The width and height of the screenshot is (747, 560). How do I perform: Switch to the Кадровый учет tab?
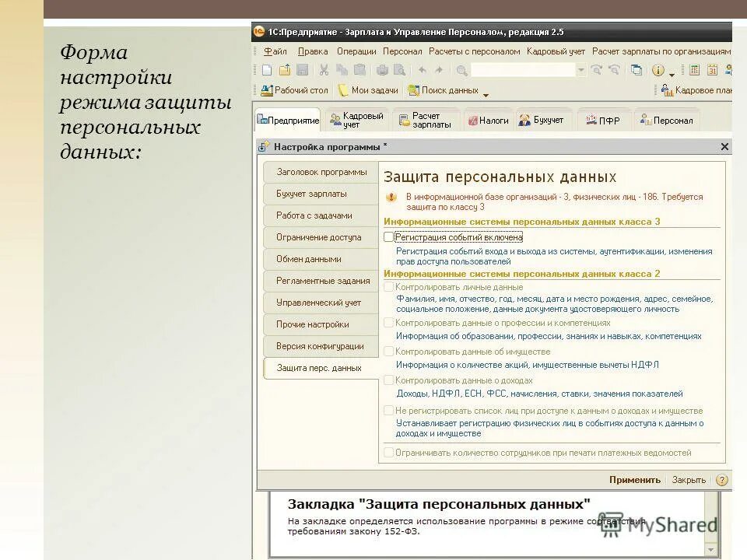click(x=356, y=120)
